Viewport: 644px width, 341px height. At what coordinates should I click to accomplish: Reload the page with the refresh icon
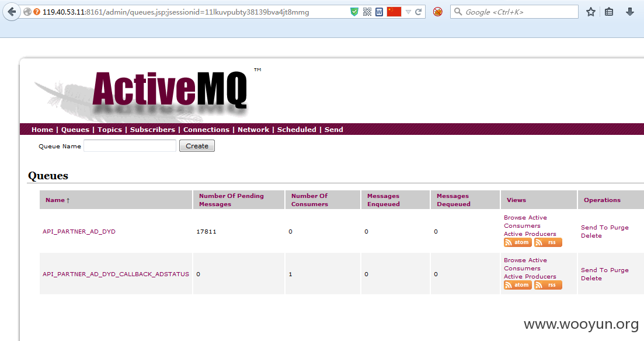tap(419, 12)
